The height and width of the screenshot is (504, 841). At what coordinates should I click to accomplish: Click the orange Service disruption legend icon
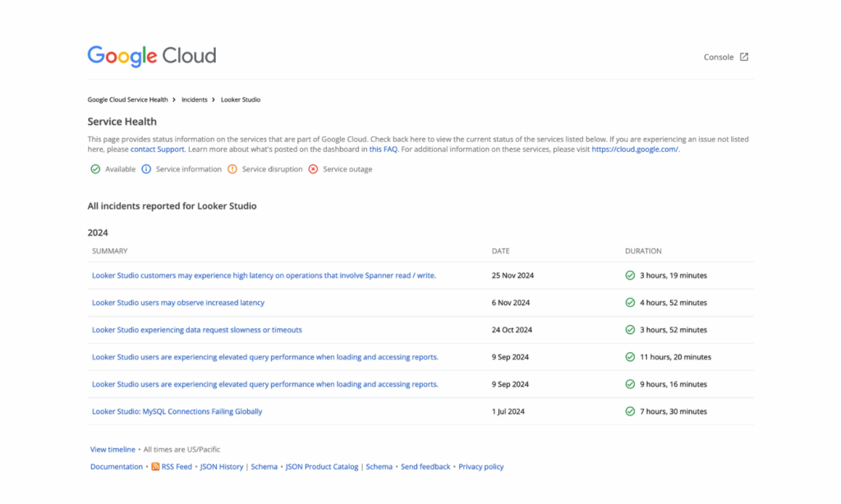click(x=232, y=169)
